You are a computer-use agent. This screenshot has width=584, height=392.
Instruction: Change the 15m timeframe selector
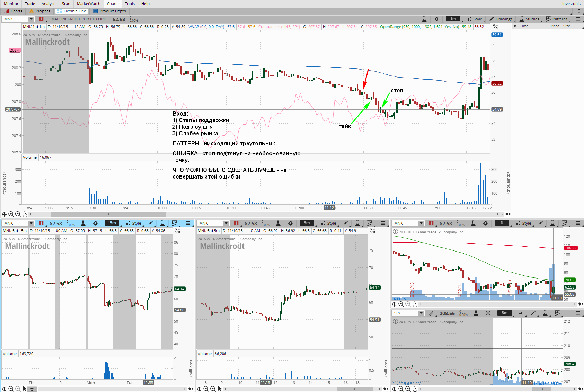(x=112, y=223)
